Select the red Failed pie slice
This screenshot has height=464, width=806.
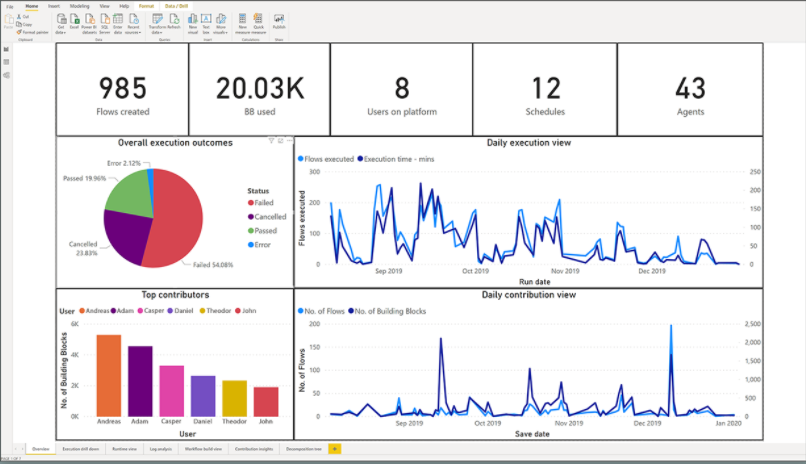pyautogui.click(x=177, y=218)
